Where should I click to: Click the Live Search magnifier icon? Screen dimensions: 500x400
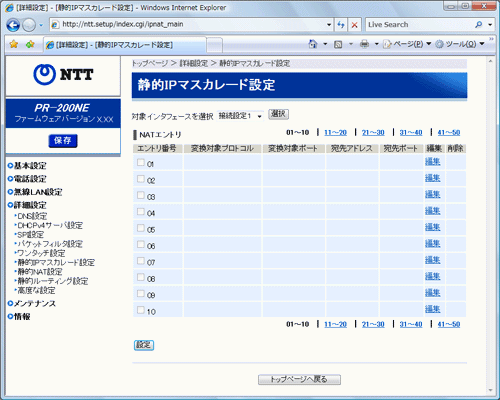click(x=479, y=25)
